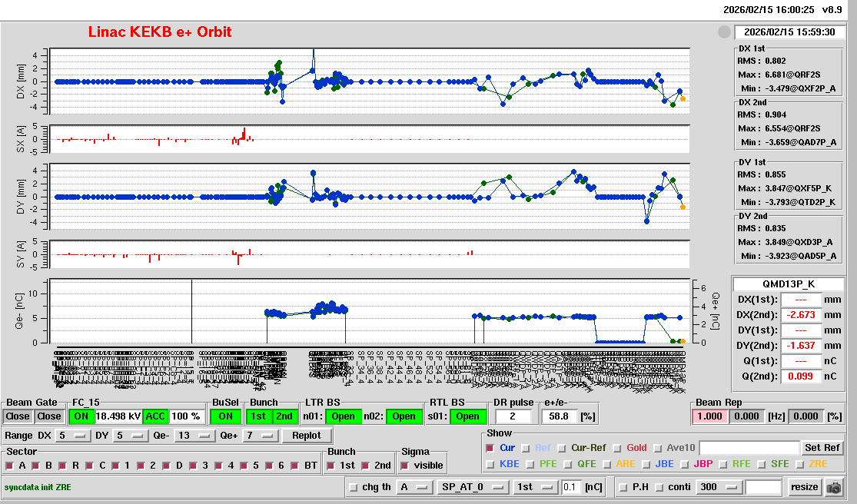Open the sector A dropdown beside chg th
The height and width of the screenshot is (504, 857).
(x=414, y=487)
